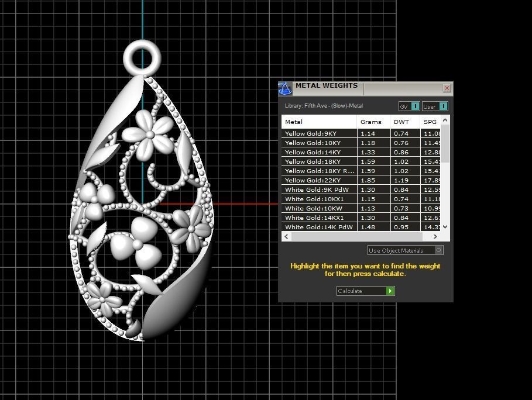
Task: Sort by the Metal column header
Action: click(319, 122)
